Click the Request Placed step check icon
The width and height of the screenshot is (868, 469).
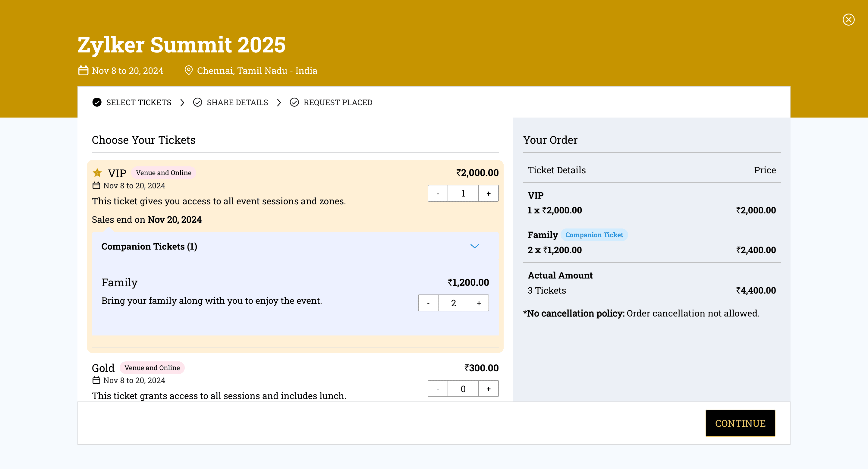click(x=294, y=102)
